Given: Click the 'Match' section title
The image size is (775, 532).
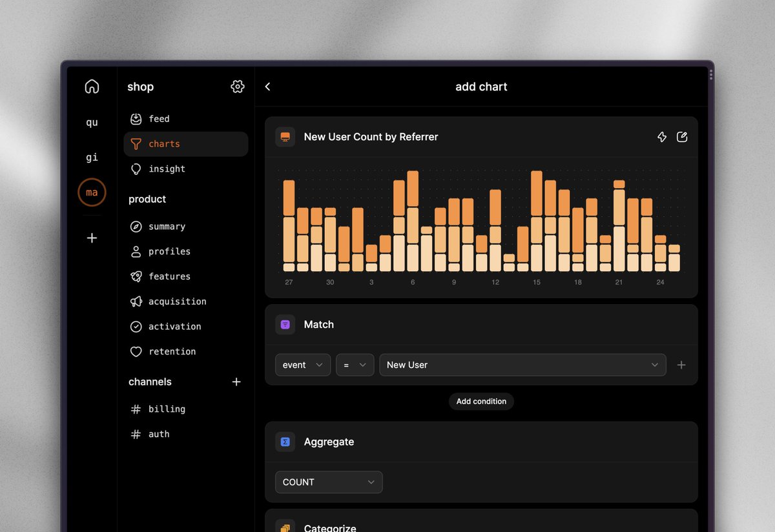Looking at the screenshot, I should [x=319, y=324].
